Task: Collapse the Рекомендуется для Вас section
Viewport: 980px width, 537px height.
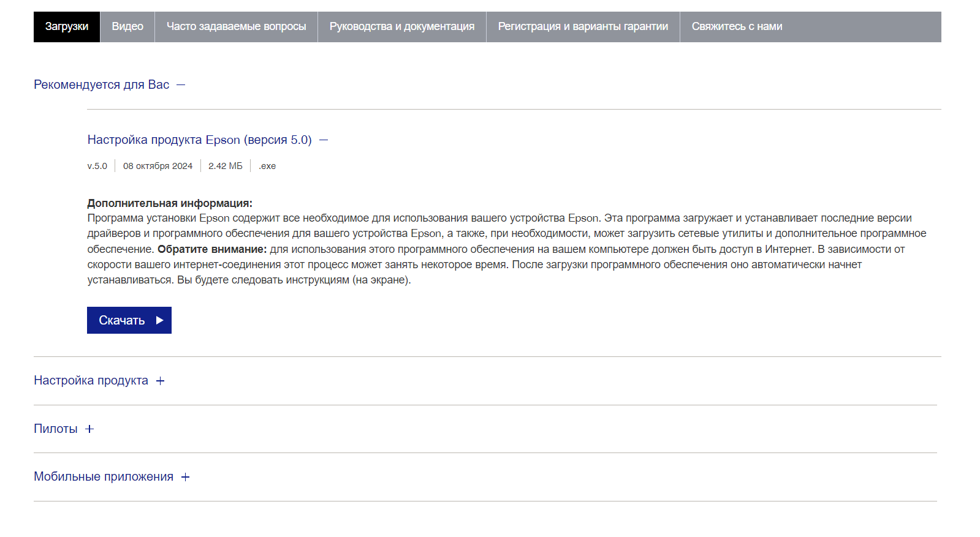Action: point(110,84)
